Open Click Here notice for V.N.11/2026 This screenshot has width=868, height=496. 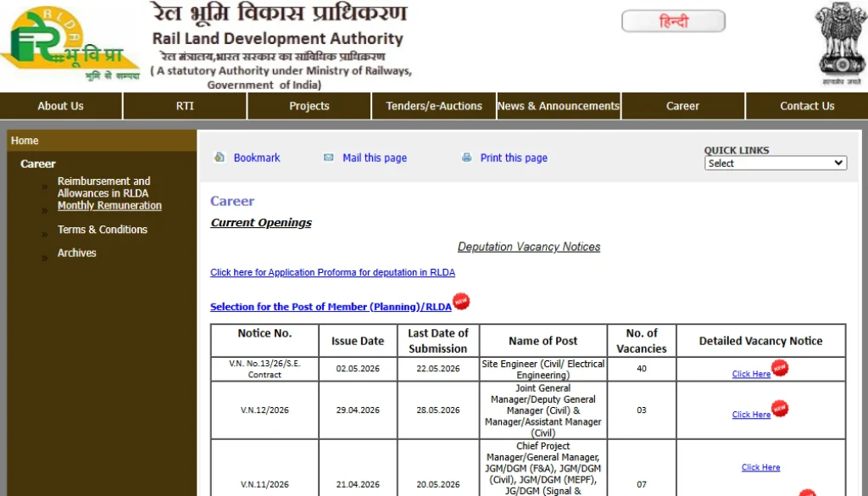click(x=760, y=467)
